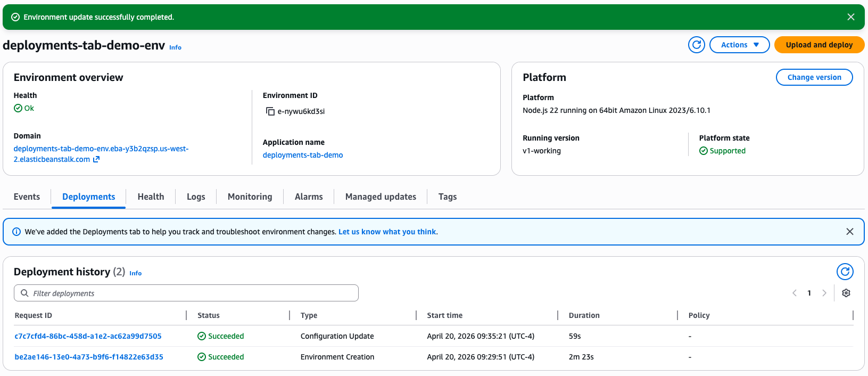Open the environment domain URL link
This screenshot has width=868, height=376.
point(101,154)
